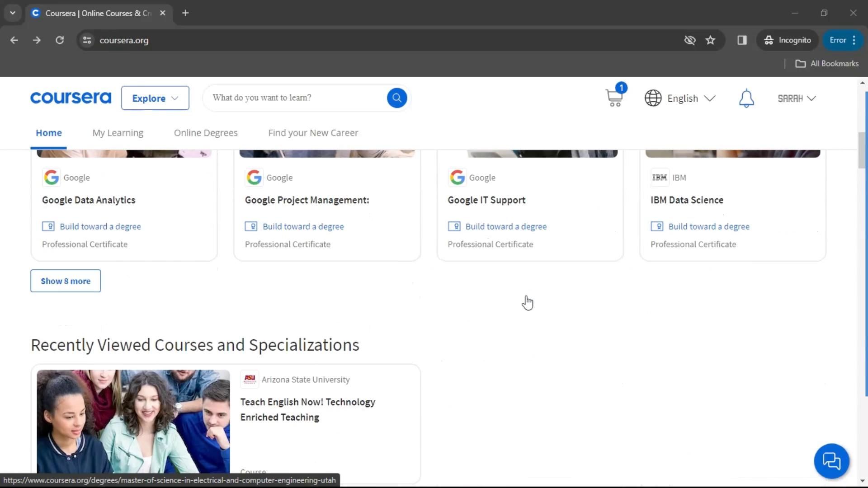Click Show 8 more button
Screen dimensions: 868x488
tap(66, 281)
